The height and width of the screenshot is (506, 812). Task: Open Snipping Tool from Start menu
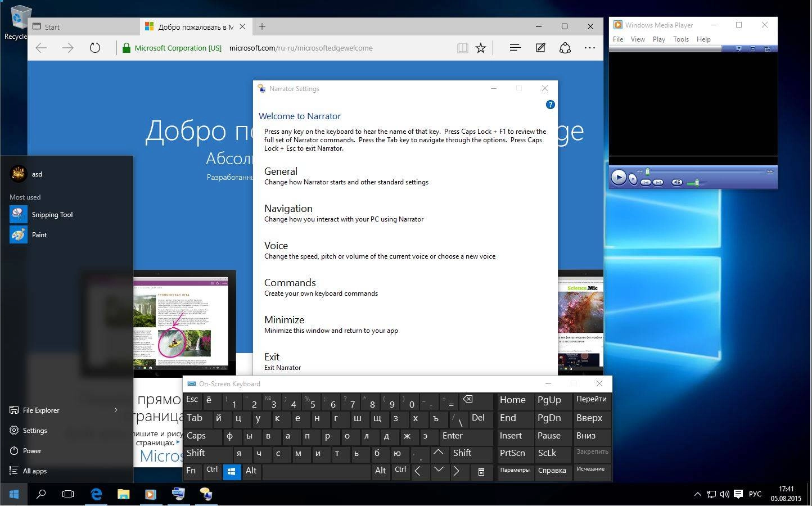(66, 214)
